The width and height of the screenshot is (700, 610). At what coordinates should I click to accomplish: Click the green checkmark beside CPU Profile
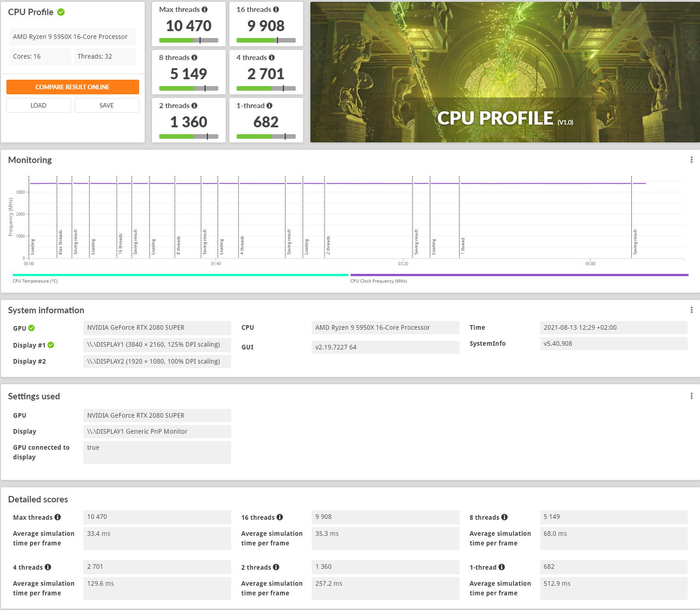click(x=61, y=12)
